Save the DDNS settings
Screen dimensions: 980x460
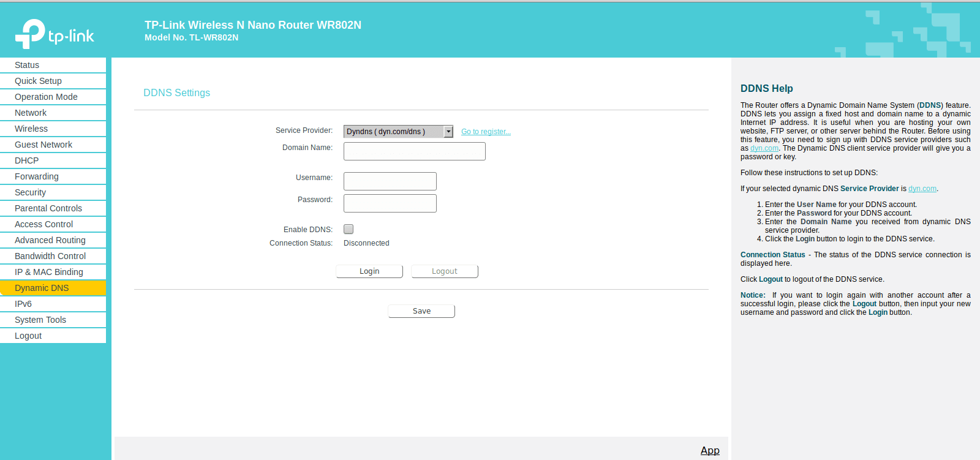coord(421,311)
